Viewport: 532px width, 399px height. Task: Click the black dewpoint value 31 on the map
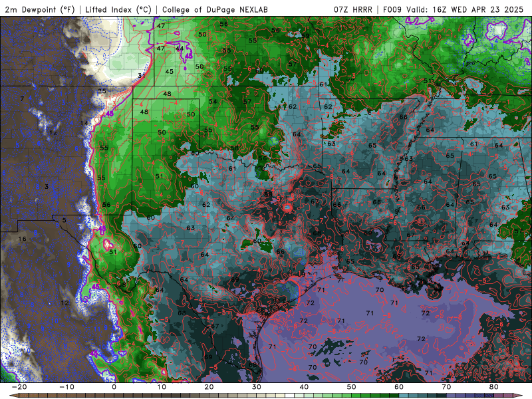point(142,76)
